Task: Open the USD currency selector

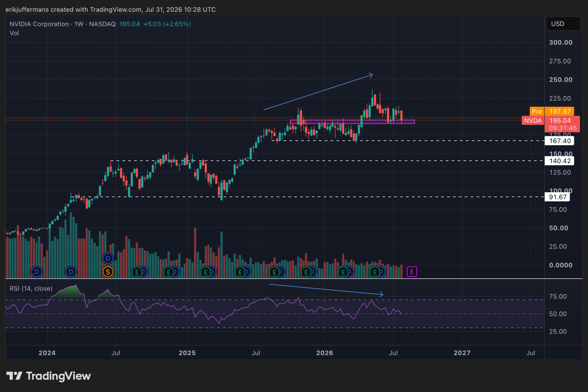Action: coord(563,24)
